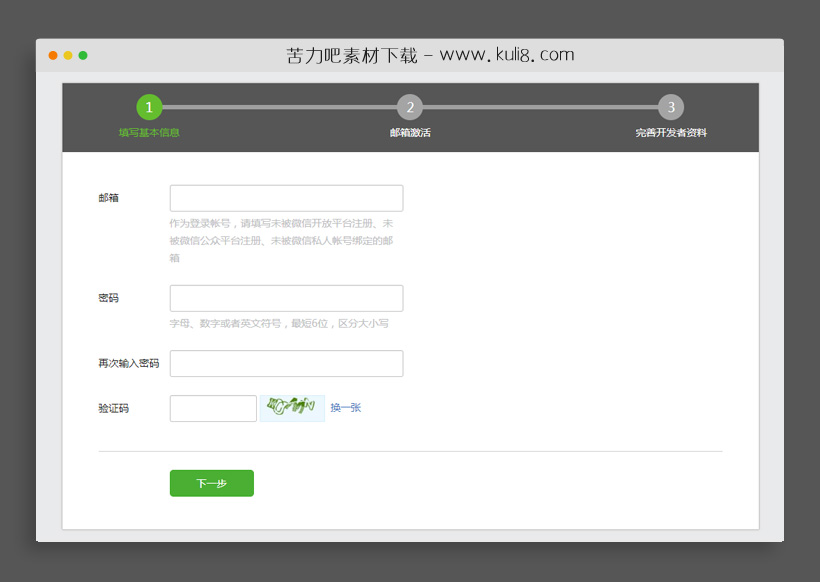
Task: Click the green captcha image
Action: pos(291,408)
